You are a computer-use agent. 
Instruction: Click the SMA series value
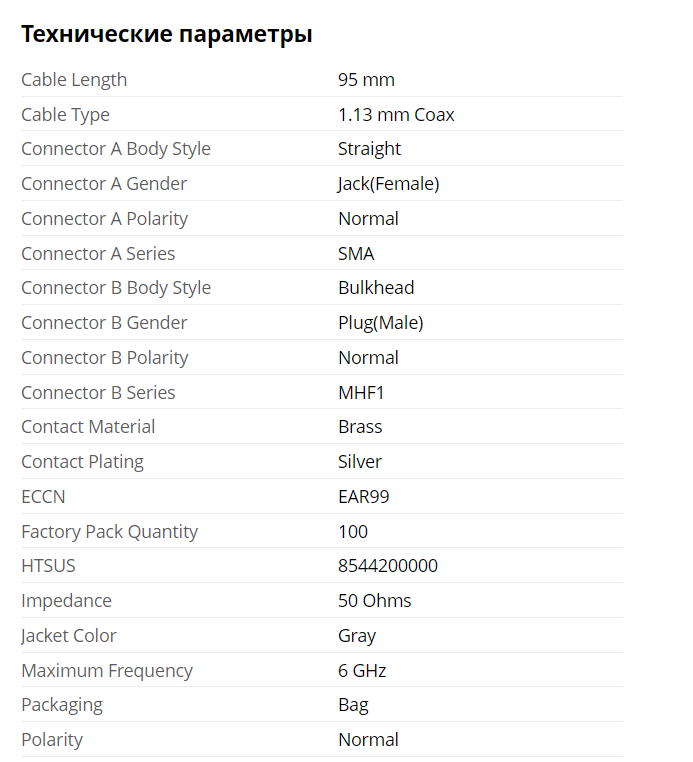356,254
